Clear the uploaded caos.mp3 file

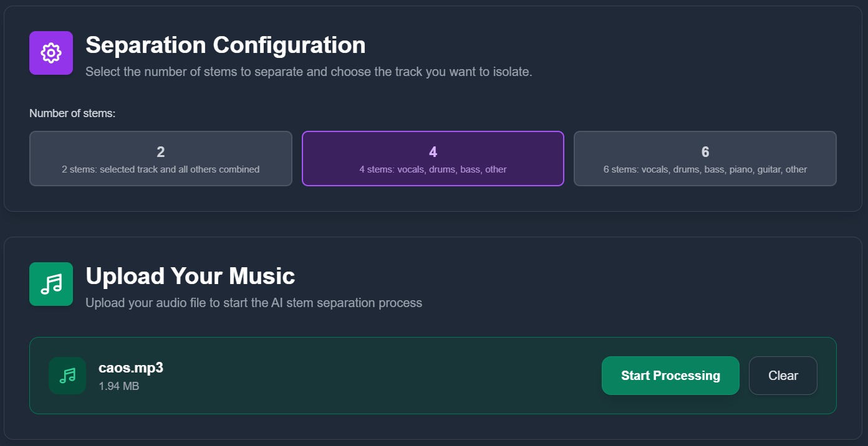[783, 375]
